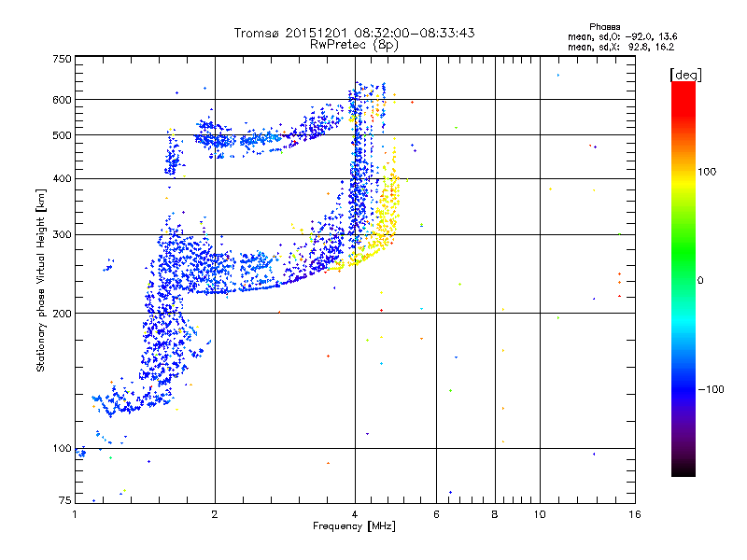Screen dimensions: 747x560
Task: Click the "Frequency [MHz]" axis label
Action: click(354, 526)
